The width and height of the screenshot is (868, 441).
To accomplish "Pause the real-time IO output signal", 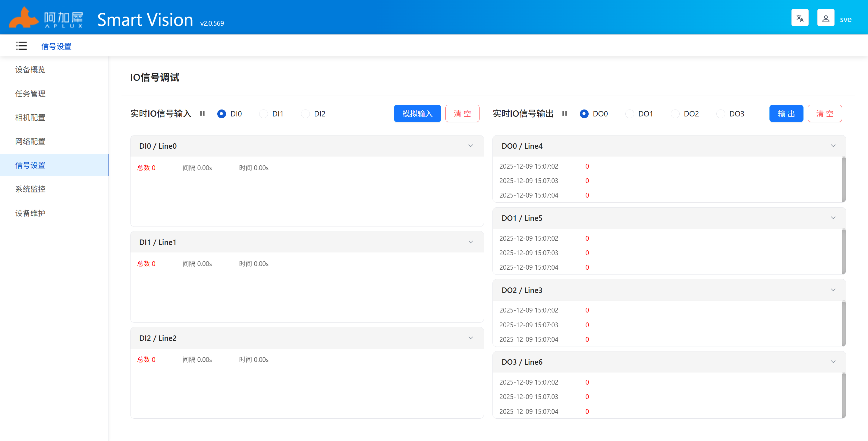I will point(565,114).
